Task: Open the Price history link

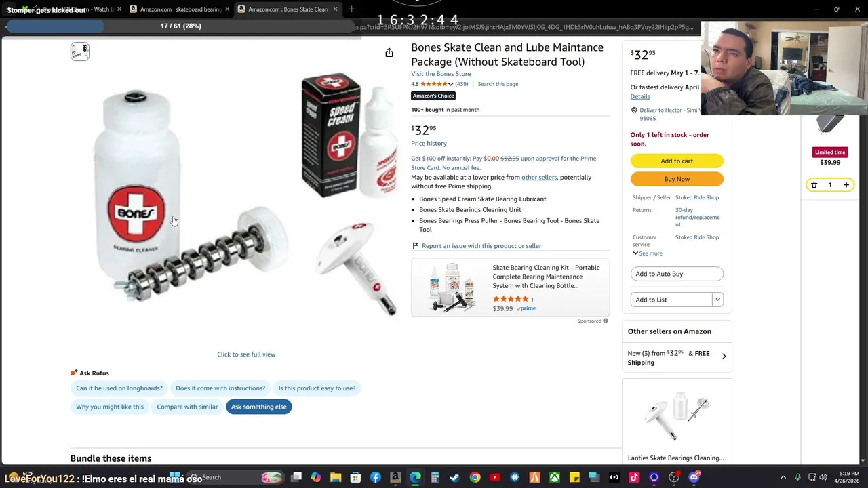Action: point(429,144)
